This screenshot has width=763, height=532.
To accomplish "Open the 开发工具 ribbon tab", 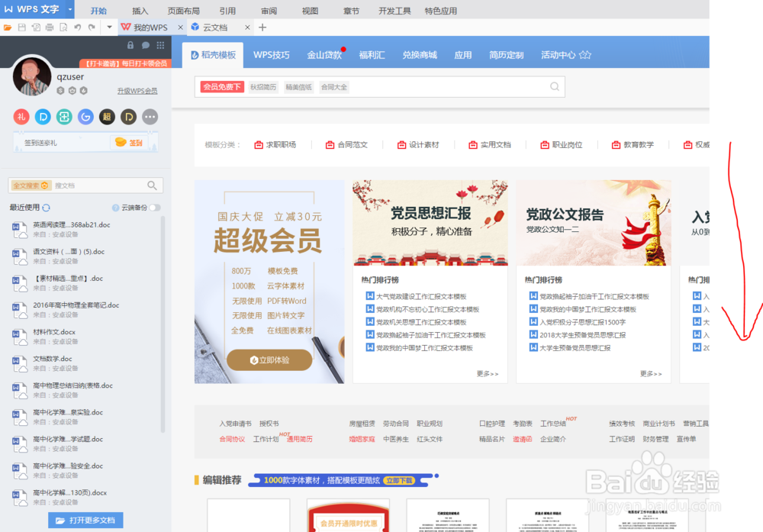I will [x=394, y=11].
